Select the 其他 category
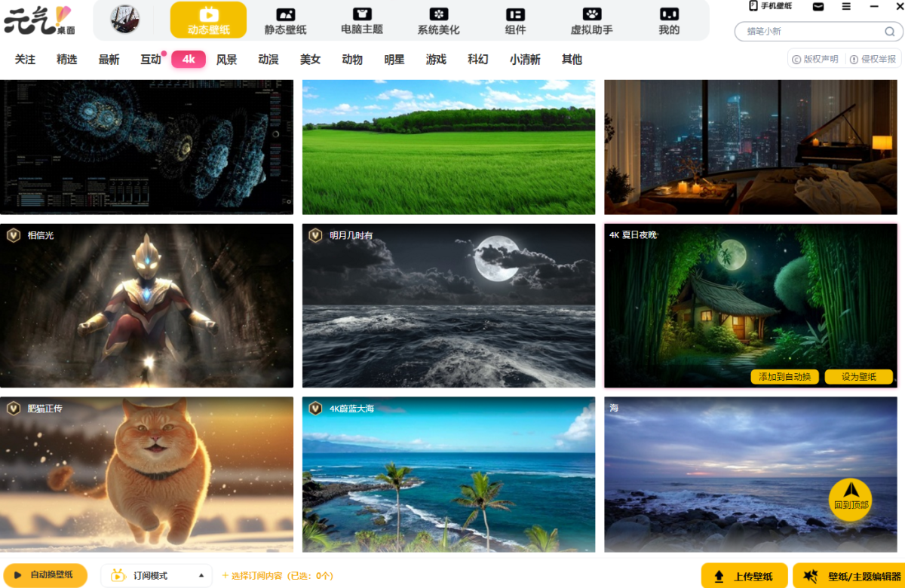This screenshot has height=588, width=905. 572,60
